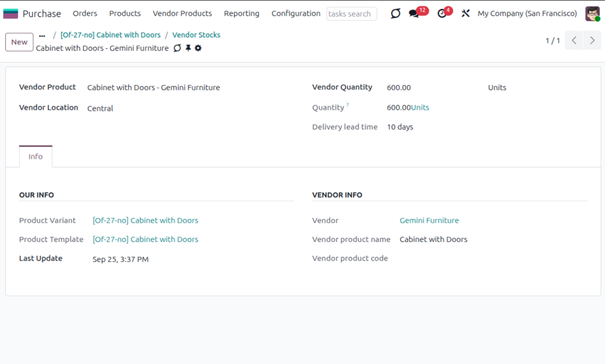Expand the breadcrumb ellipsis

tap(42, 35)
